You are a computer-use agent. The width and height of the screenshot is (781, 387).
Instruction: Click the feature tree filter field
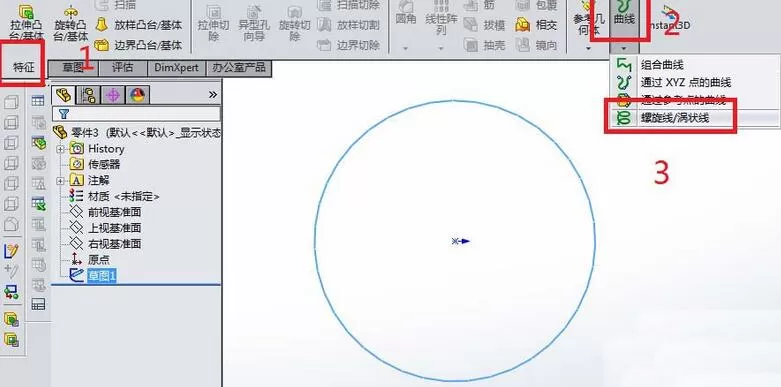tap(136, 114)
